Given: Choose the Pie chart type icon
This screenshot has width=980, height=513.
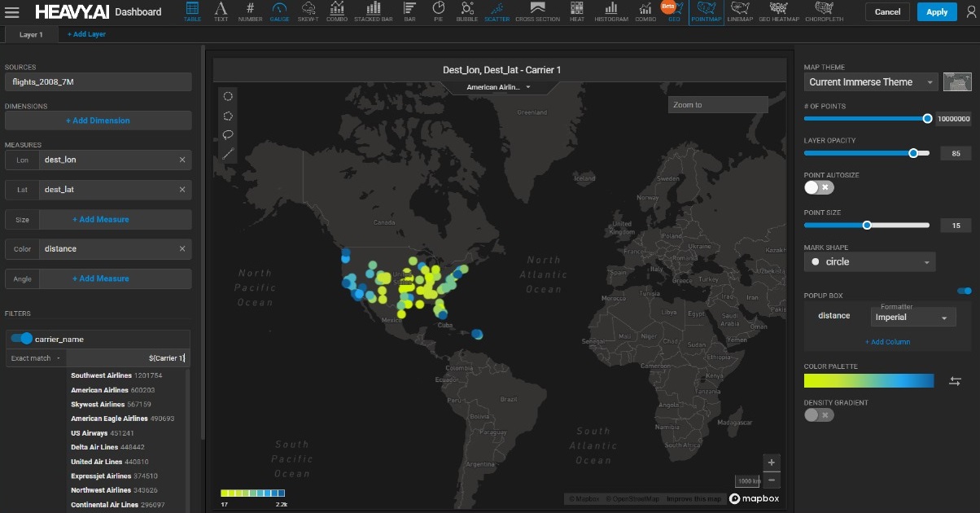Looking at the screenshot, I should tap(439, 11).
